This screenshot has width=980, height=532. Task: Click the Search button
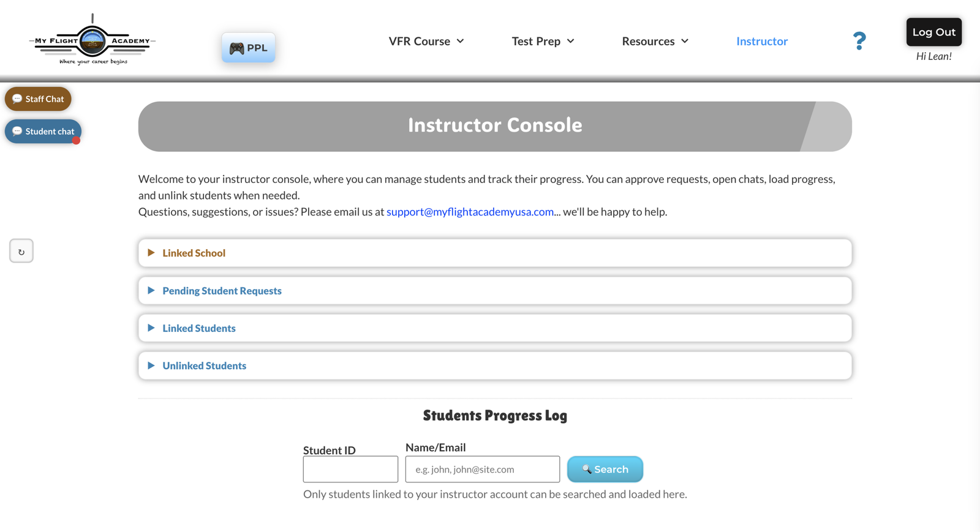point(605,470)
